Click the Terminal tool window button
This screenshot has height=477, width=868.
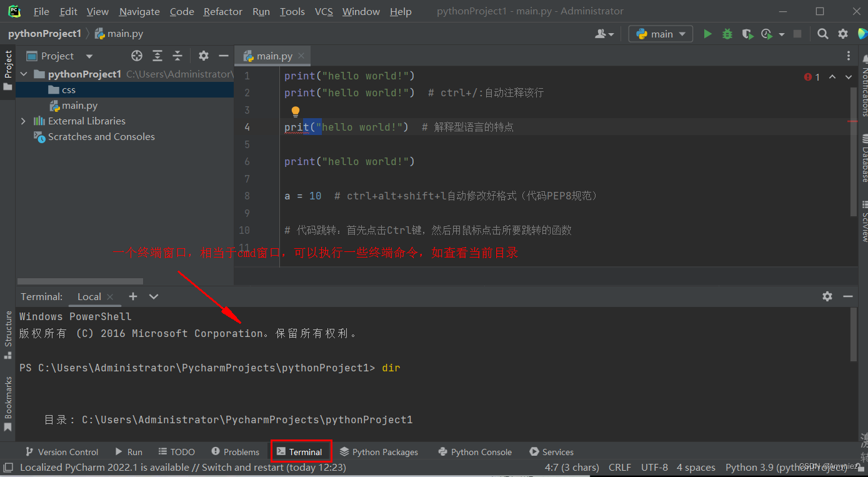point(301,451)
